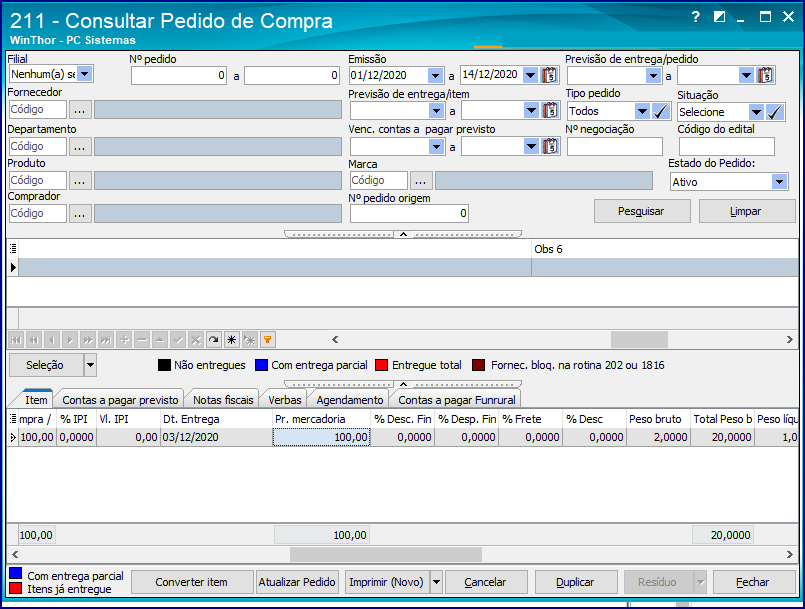Click blue Com entrega parcial legend swatch
The height and width of the screenshot is (609, 805).
pos(262,365)
